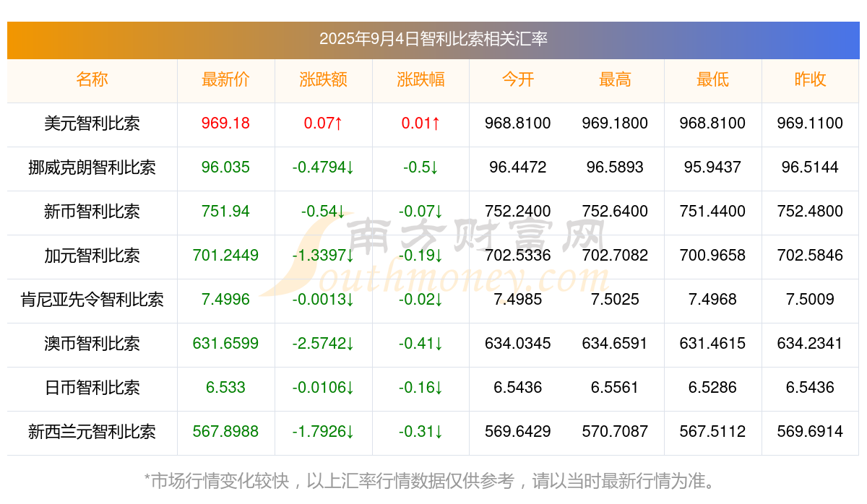Select the 最新价 column header
The height and width of the screenshot is (504, 867).
click(225, 79)
